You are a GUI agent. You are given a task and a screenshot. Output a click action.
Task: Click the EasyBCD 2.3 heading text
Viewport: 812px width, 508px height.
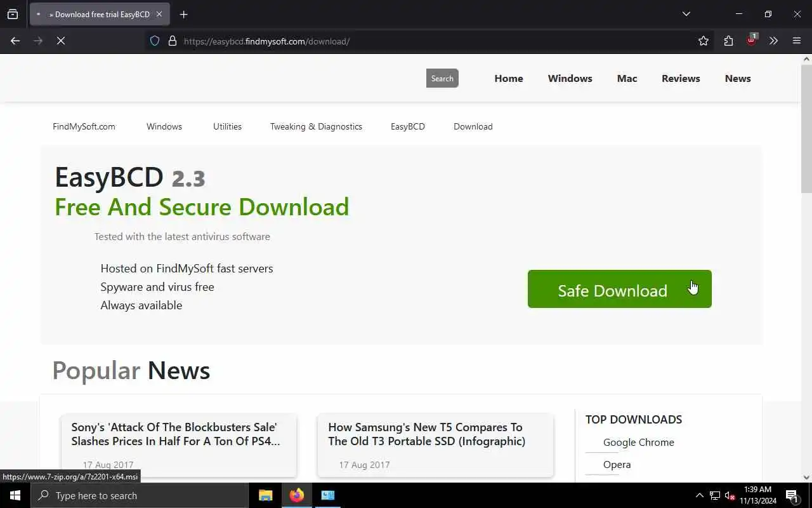pyautogui.click(x=130, y=177)
